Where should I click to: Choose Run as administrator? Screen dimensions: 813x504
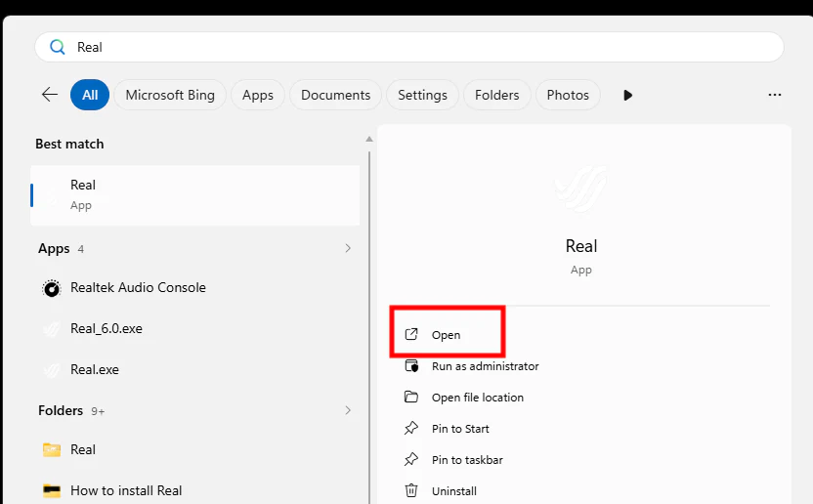coord(486,366)
